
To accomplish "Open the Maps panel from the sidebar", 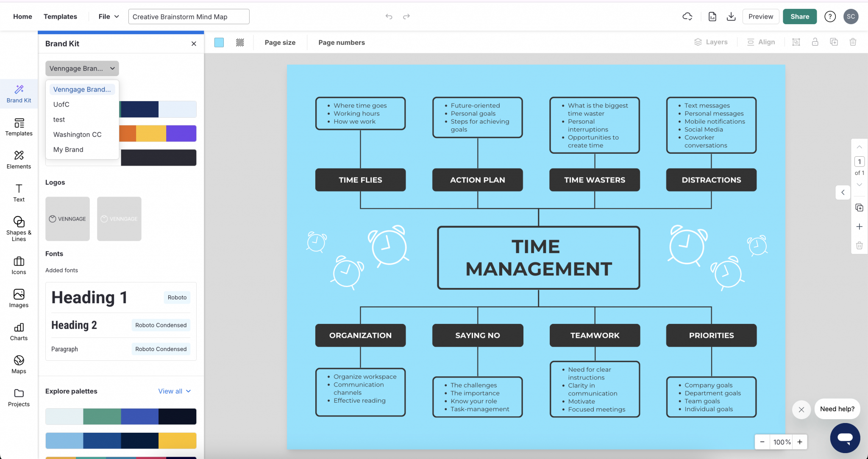I will pyautogui.click(x=18, y=365).
